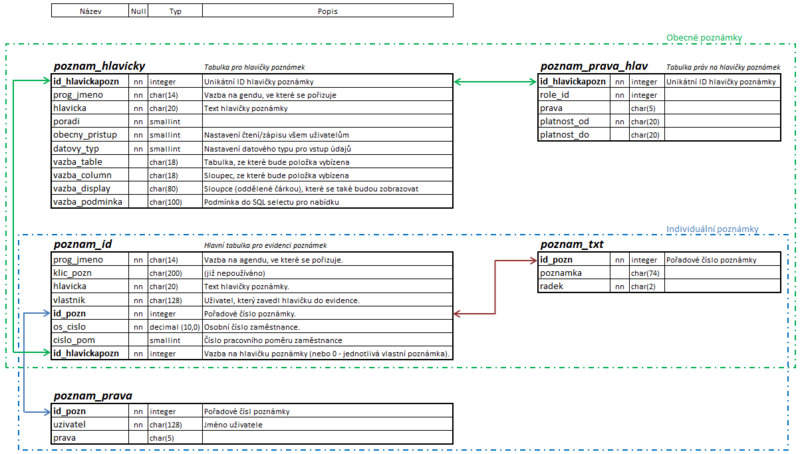Screen dimensions: 800x454
Task: Click 'id_hlavickapozn' in the poznam_id table
Action: click(86, 354)
